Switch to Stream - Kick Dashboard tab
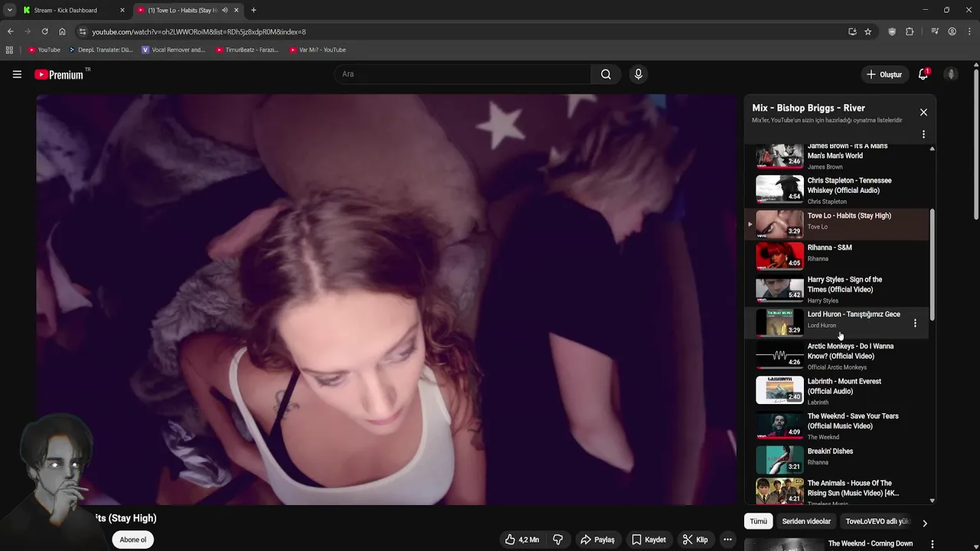This screenshot has height=551, width=980. coord(72,10)
